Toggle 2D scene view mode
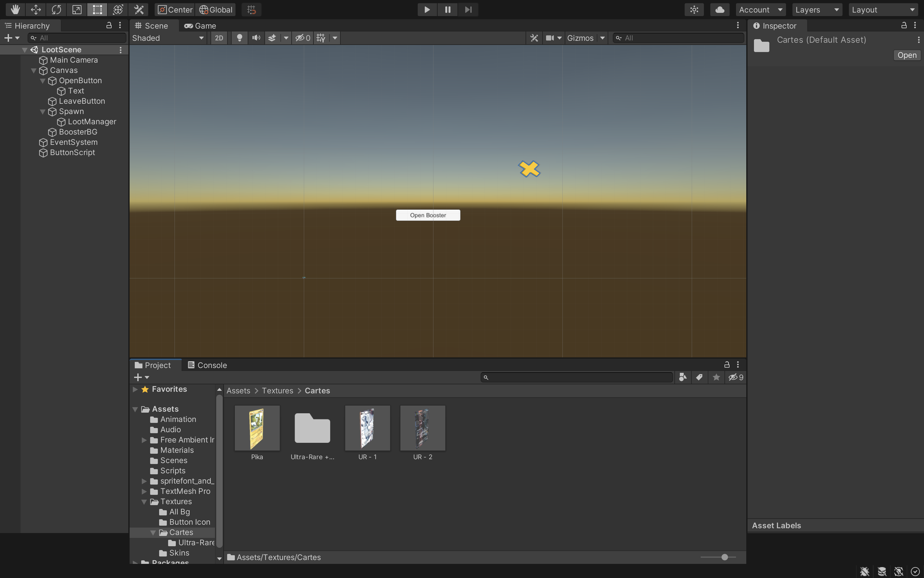The width and height of the screenshot is (924, 578). pyautogui.click(x=219, y=38)
